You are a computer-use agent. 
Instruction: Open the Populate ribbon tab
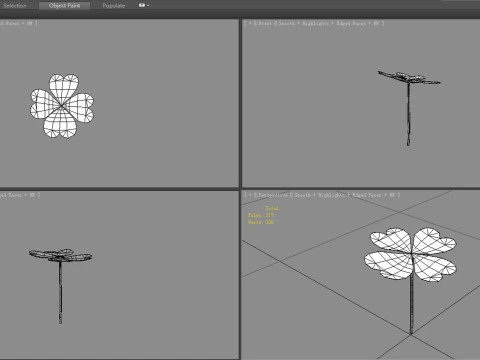tap(114, 6)
